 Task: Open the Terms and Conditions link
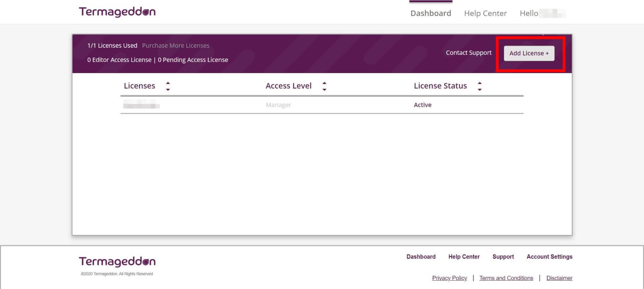506,278
